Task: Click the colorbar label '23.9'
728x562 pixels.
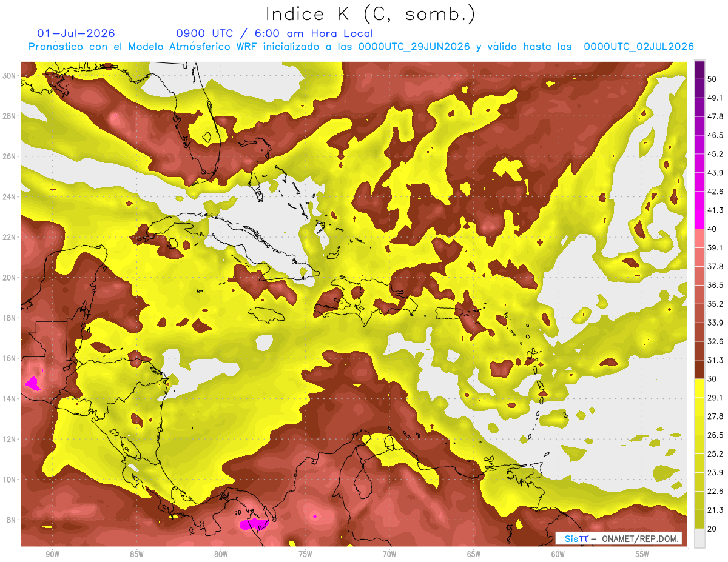Action: tap(715, 472)
